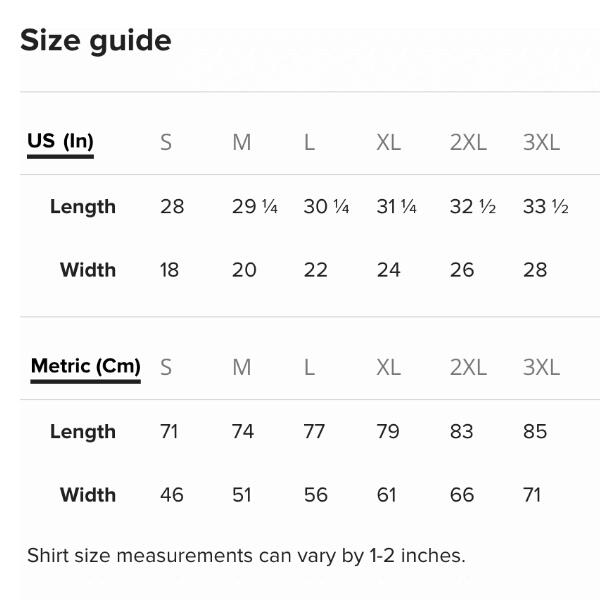
Task: Click metric width value 61
Action: pos(386,495)
